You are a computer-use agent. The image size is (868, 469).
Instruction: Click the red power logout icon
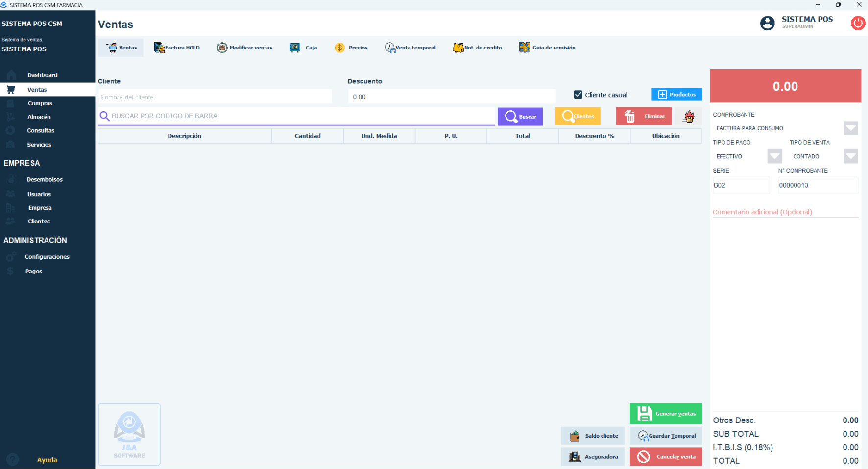858,23
